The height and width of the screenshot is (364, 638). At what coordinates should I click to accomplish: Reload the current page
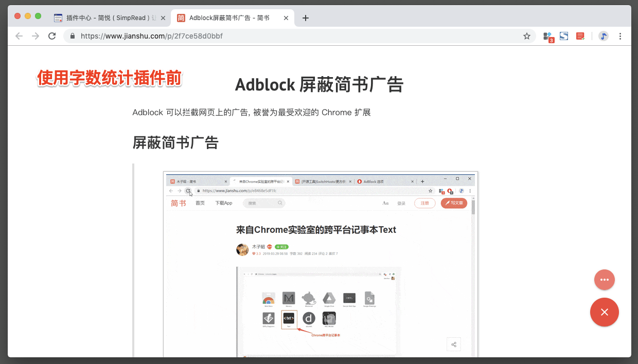click(x=52, y=36)
